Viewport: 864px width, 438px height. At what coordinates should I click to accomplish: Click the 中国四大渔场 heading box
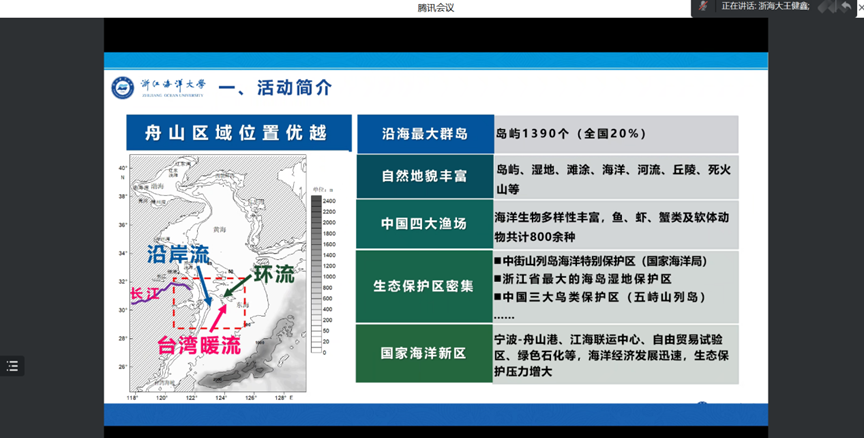(422, 224)
